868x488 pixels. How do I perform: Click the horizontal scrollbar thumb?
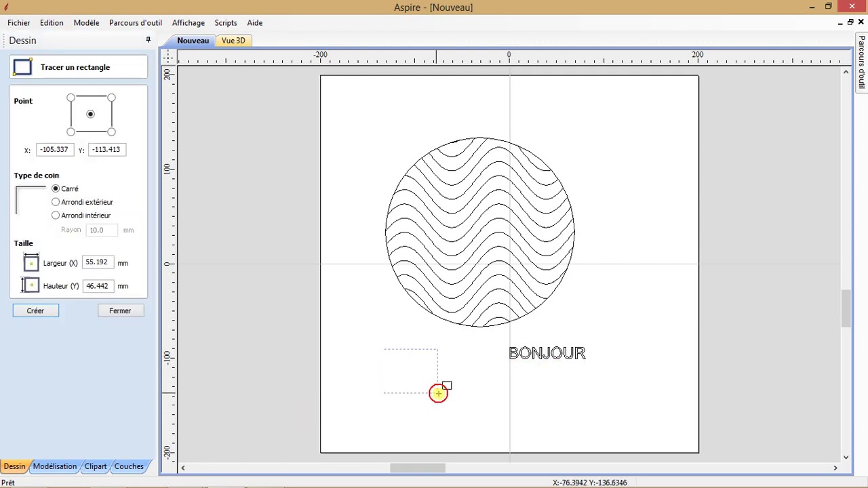coord(417,468)
